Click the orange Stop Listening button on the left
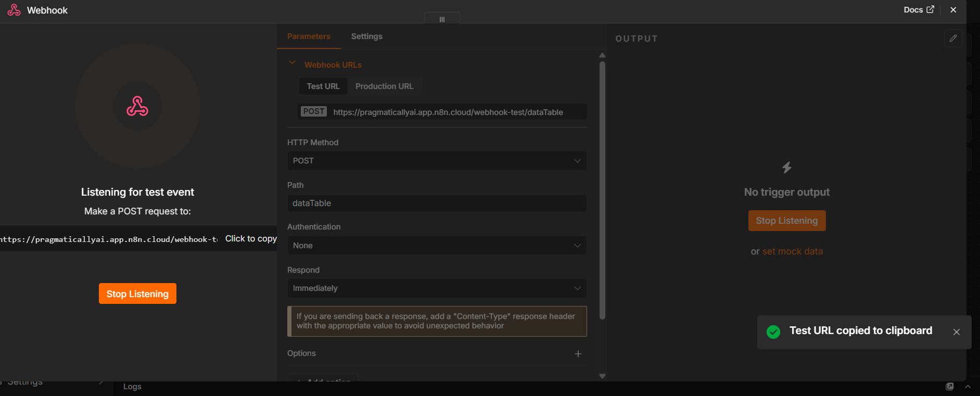This screenshot has width=980, height=396. click(x=137, y=293)
